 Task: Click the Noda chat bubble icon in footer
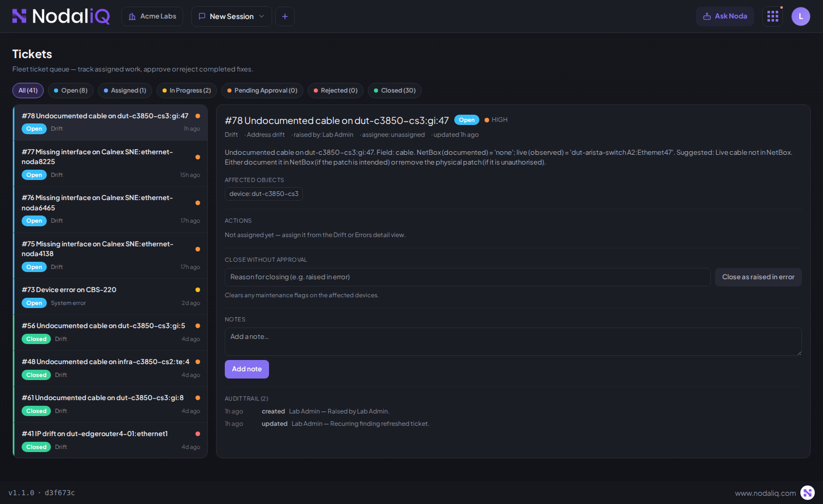point(808,493)
